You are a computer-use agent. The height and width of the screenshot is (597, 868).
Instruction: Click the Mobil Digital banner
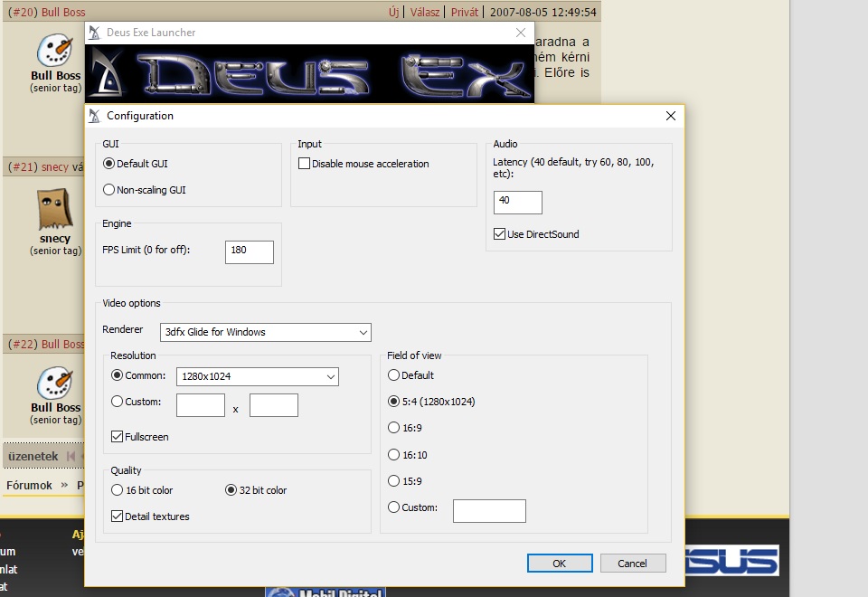click(325, 592)
